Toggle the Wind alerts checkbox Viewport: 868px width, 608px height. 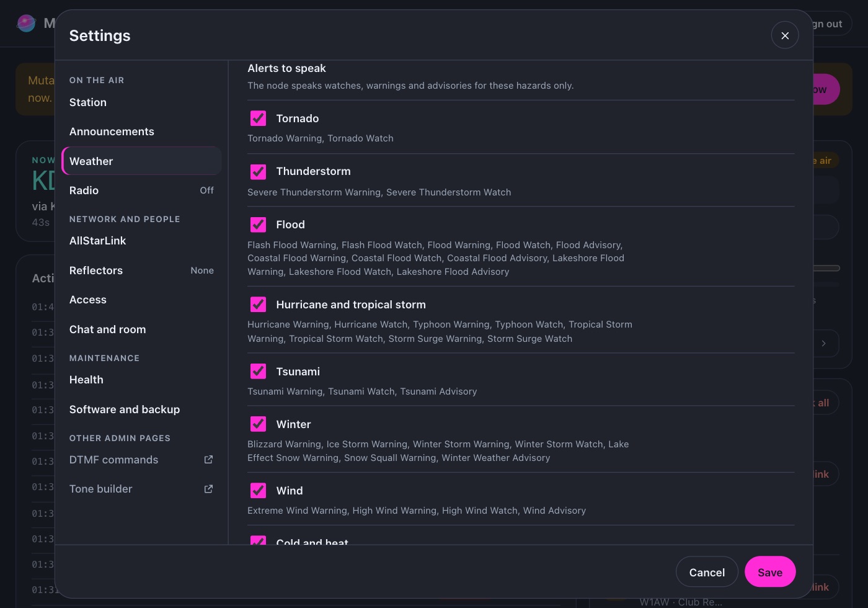point(258,491)
